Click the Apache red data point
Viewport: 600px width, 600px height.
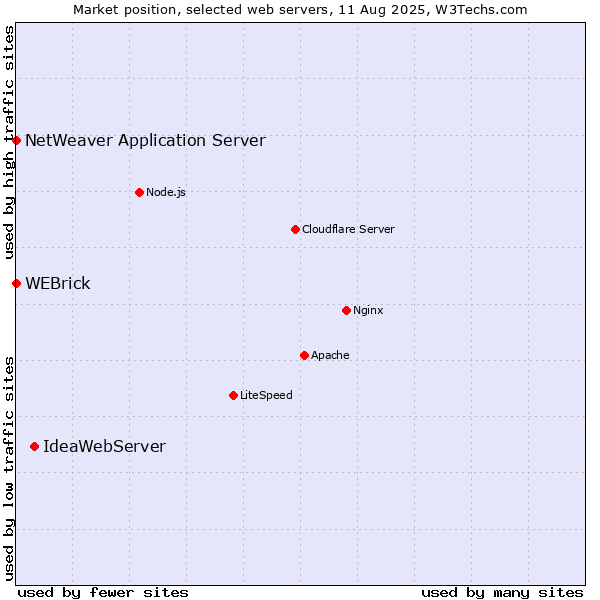[x=305, y=355]
